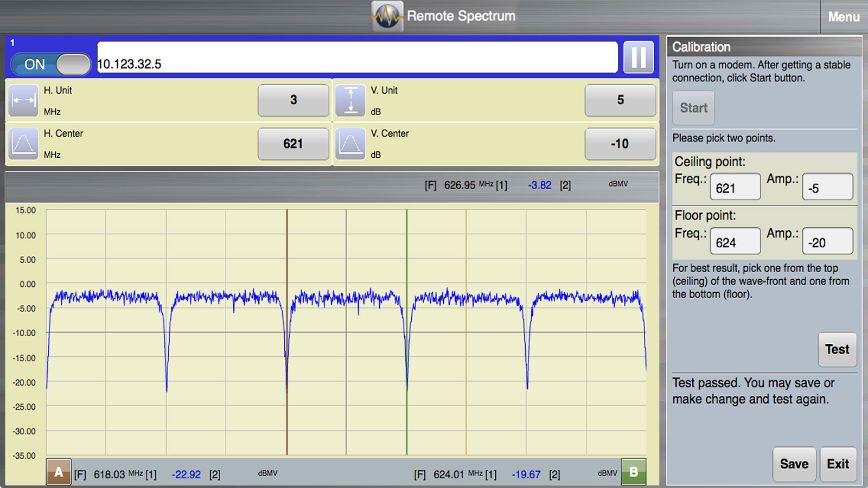
Task: Click the V. Center curve icon
Action: click(x=350, y=144)
